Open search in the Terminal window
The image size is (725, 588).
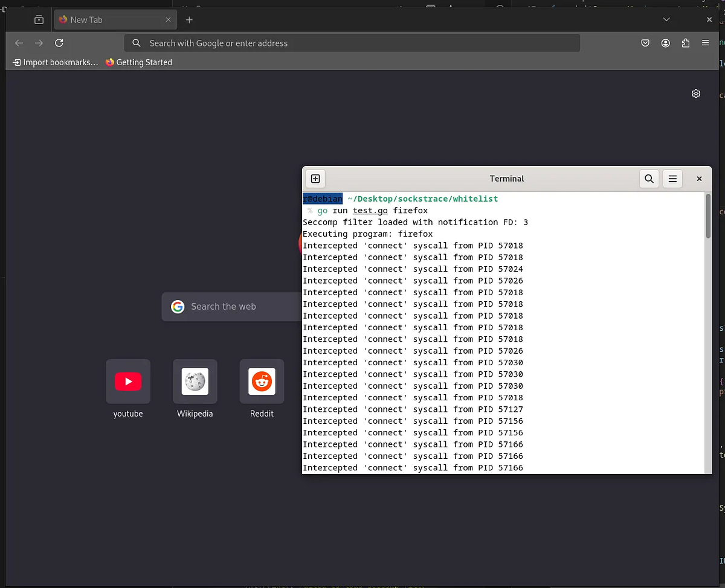649,179
